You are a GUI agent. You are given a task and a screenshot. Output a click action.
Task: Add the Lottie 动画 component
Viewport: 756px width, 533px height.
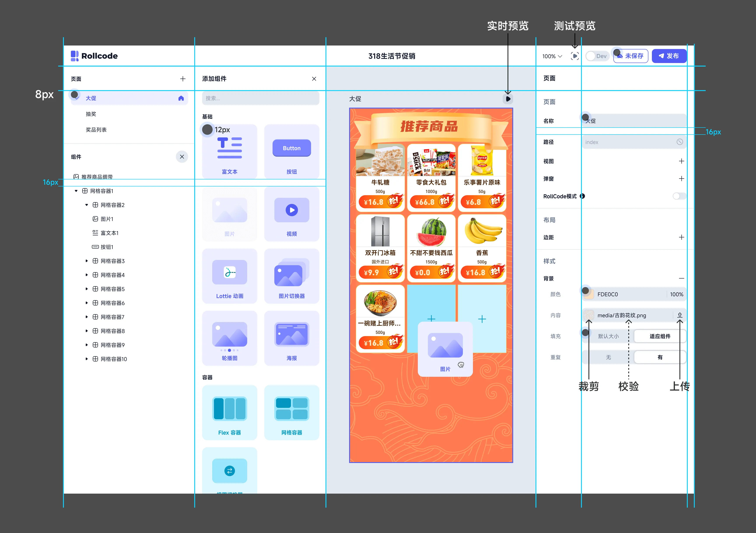click(x=229, y=276)
